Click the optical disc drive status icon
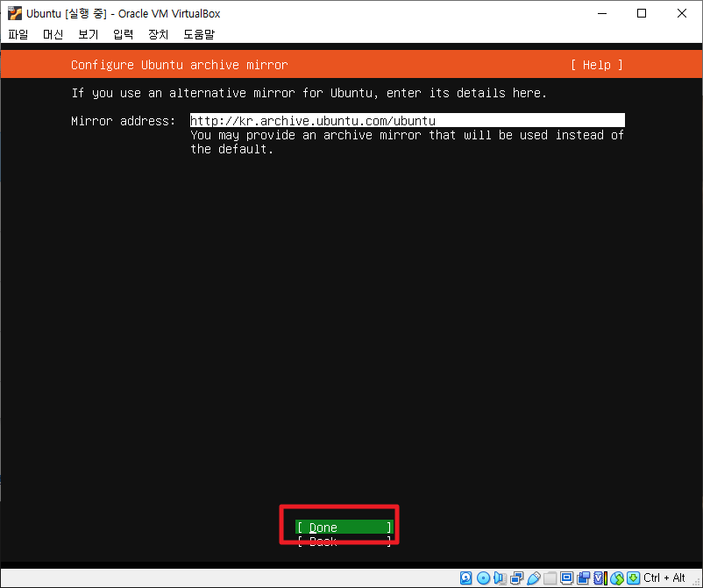 483,578
